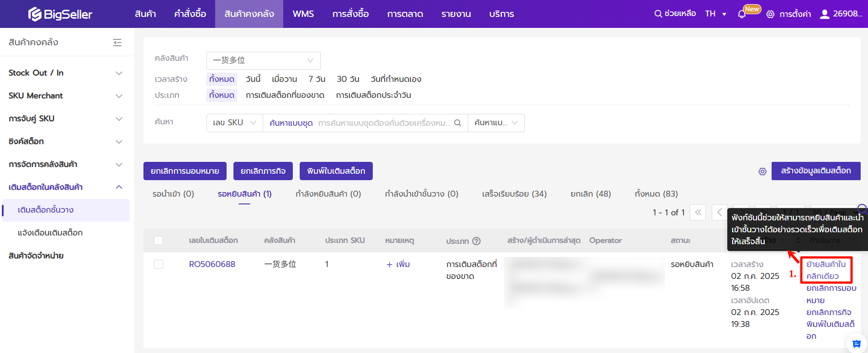Tick checkbox for RO5060688 row
Image resolution: width=868 pixels, height=353 pixels.
tap(159, 264)
